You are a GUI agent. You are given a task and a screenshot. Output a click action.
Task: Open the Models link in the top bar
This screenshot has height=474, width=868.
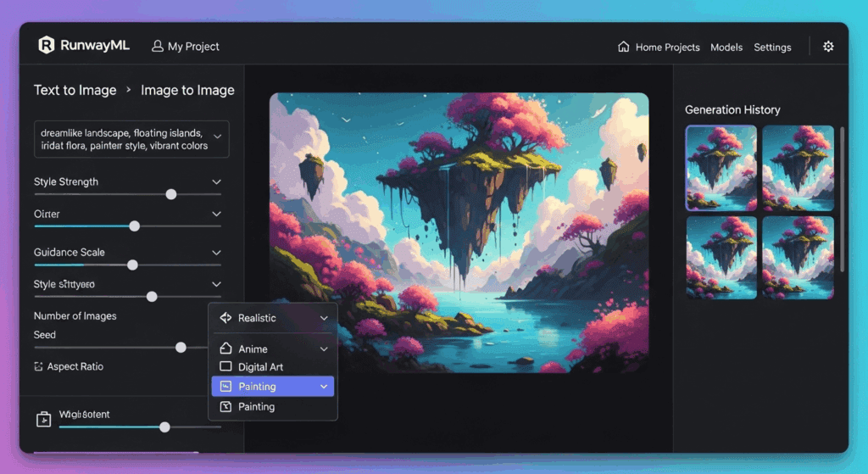(x=726, y=47)
